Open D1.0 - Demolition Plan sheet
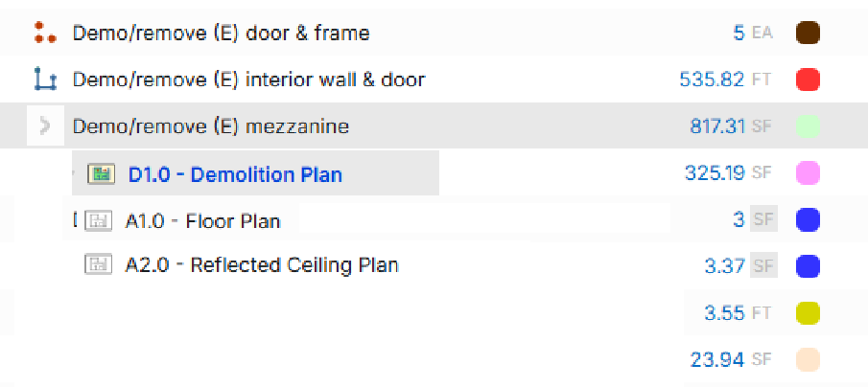The image size is (868, 387). [x=235, y=175]
